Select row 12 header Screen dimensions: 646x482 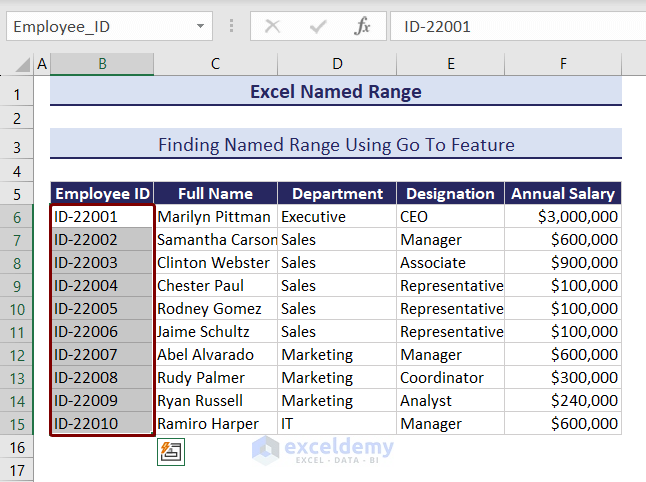pyautogui.click(x=17, y=355)
